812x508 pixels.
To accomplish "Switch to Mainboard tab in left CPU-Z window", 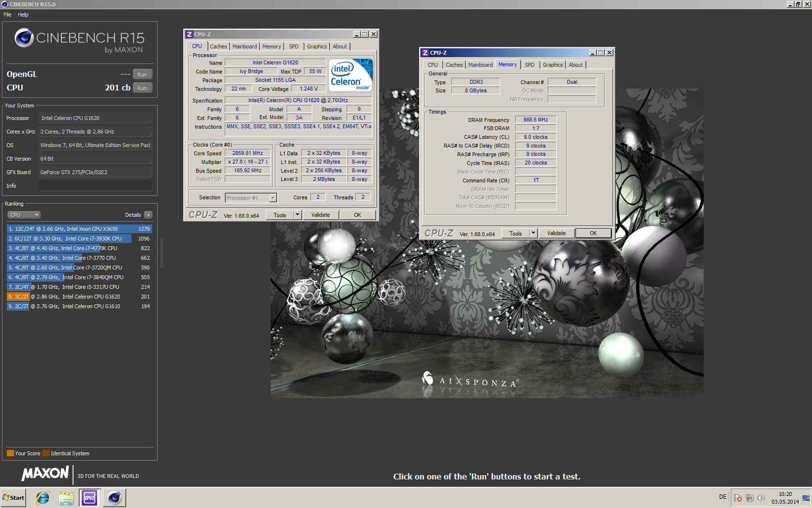I will [245, 46].
